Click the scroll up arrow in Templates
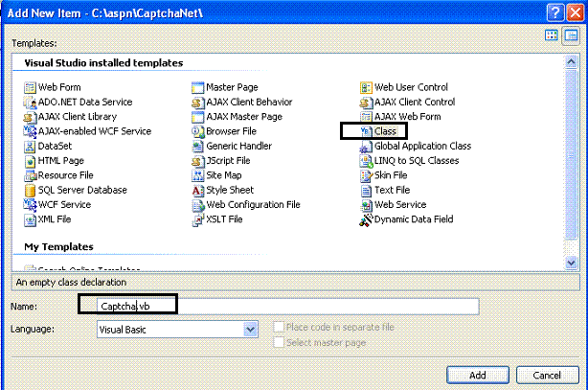Image resolution: width=588 pixels, height=390 pixels. point(571,62)
